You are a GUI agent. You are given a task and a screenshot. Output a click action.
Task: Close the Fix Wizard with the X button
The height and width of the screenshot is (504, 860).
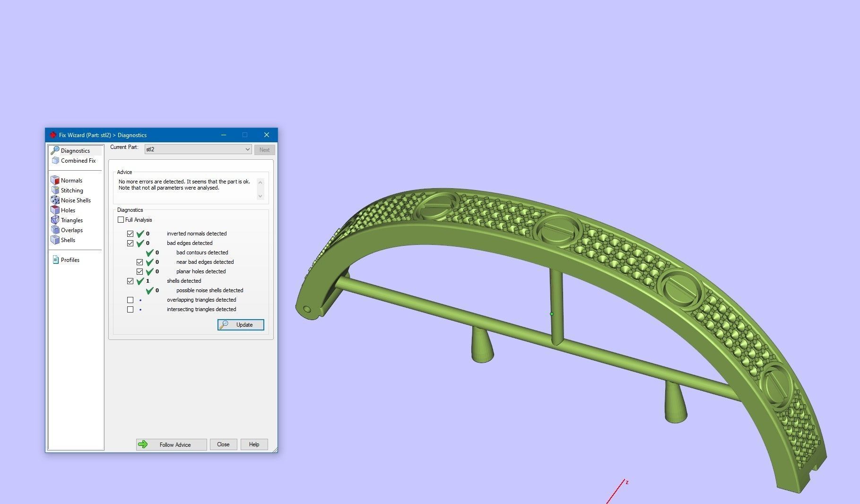(x=267, y=135)
